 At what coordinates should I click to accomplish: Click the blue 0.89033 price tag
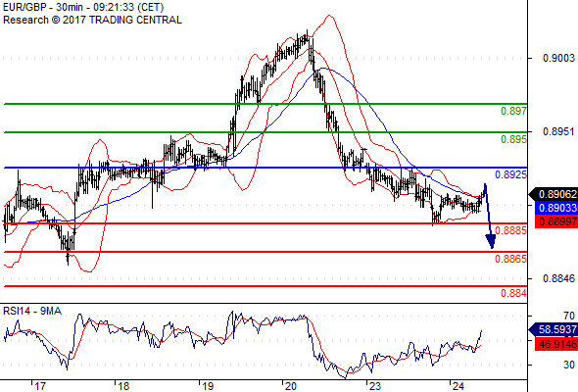point(555,208)
